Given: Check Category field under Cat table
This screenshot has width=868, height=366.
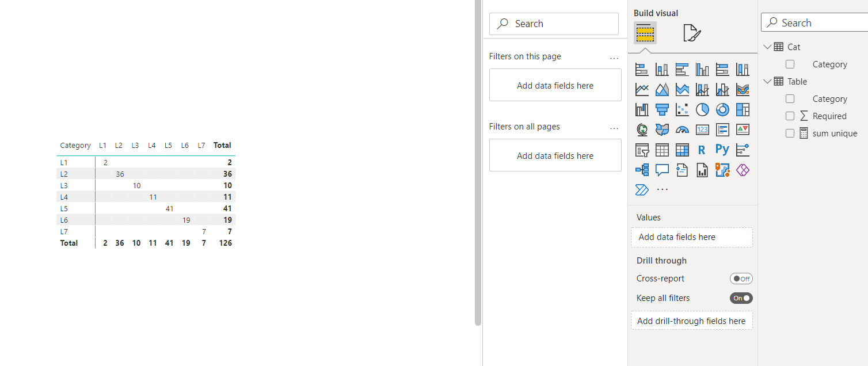Looking at the screenshot, I should [x=790, y=64].
